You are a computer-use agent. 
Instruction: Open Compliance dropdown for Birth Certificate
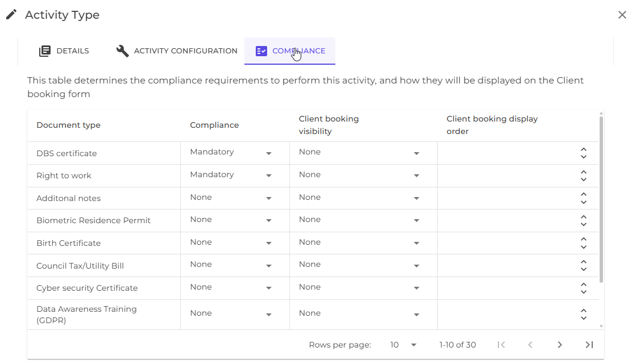[x=231, y=243]
